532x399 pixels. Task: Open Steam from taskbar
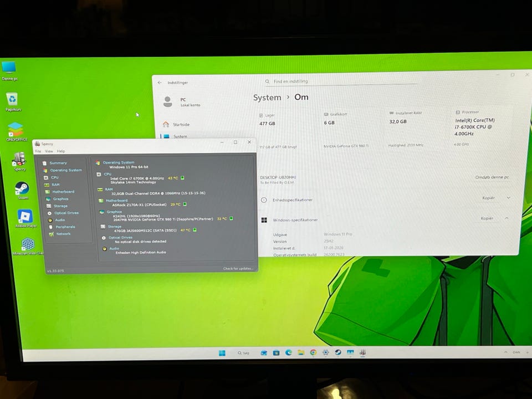tap(338, 352)
